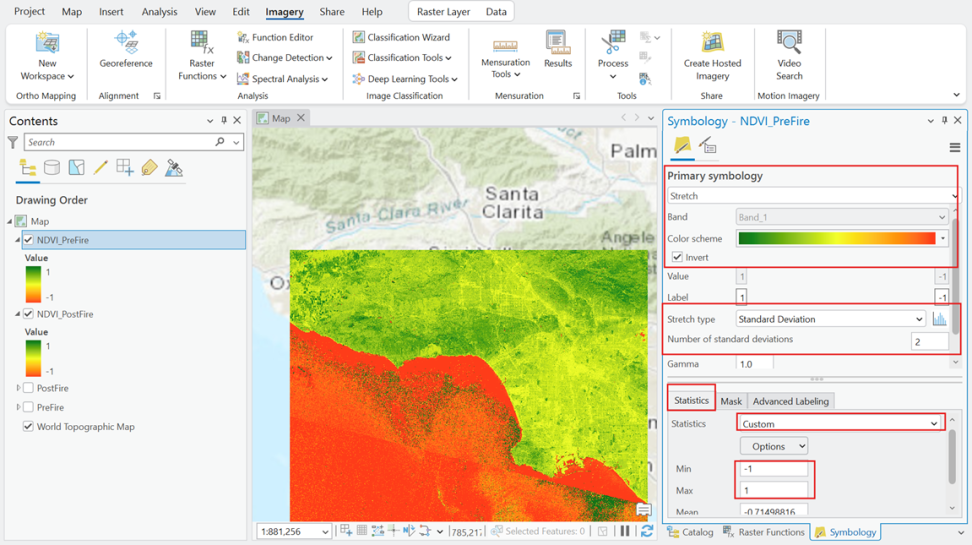Toggle World Topographic Map visibility
Screen dimensions: 972x545
(x=29, y=427)
